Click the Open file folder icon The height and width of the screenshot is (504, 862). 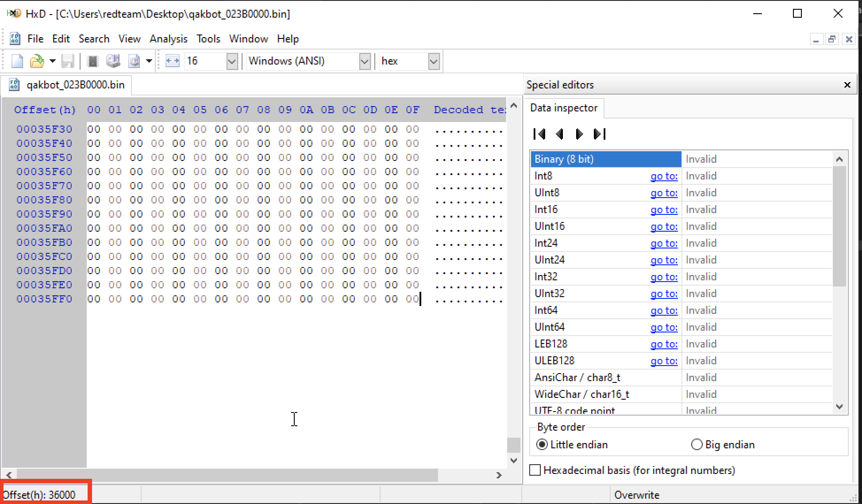[37, 61]
